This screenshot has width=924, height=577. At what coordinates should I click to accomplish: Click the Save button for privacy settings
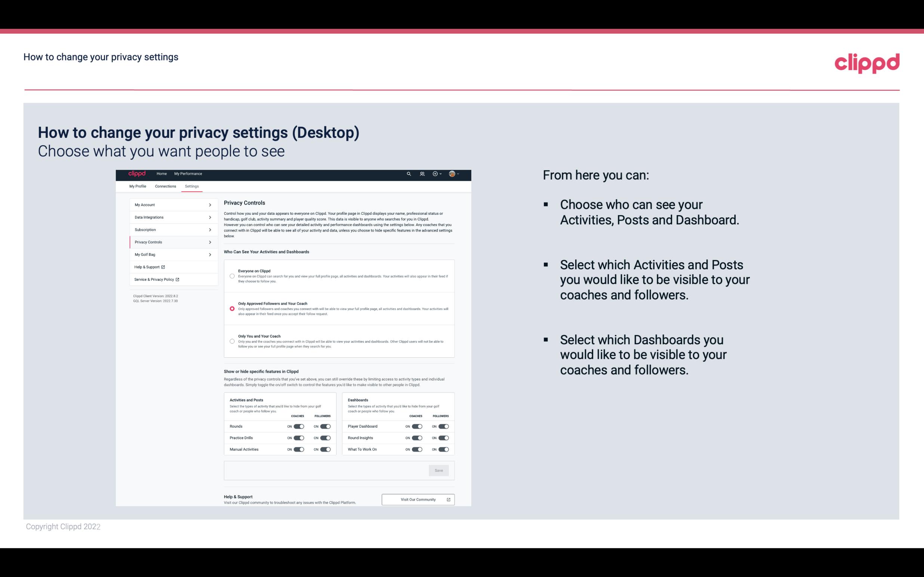tap(438, 470)
